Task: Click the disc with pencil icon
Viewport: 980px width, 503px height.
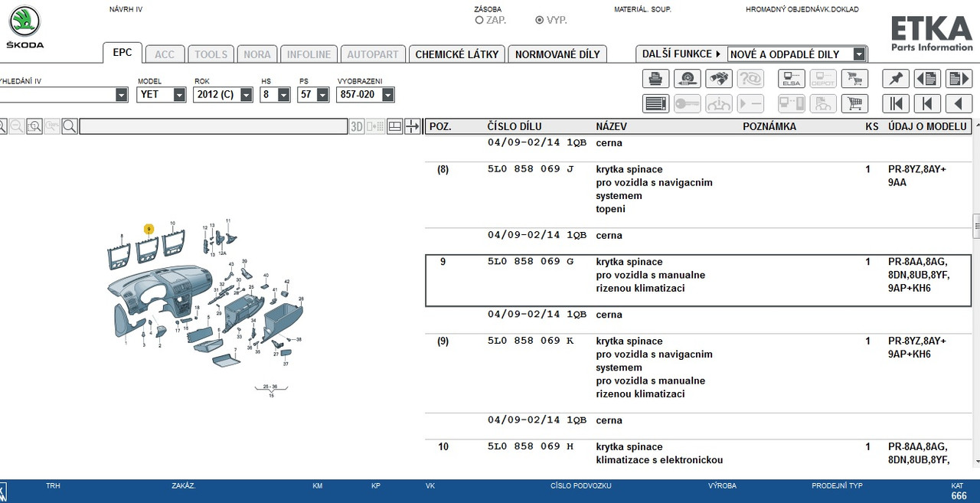Action: click(x=688, y=79)
